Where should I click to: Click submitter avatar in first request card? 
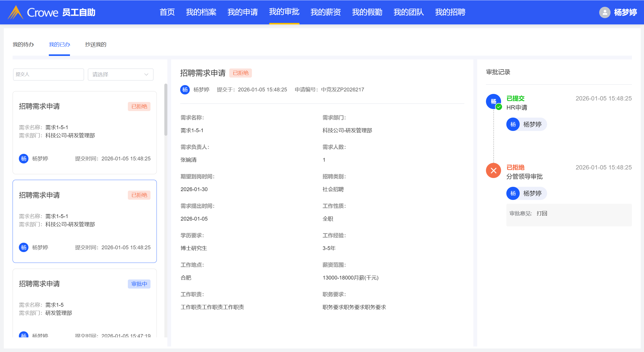24,159
